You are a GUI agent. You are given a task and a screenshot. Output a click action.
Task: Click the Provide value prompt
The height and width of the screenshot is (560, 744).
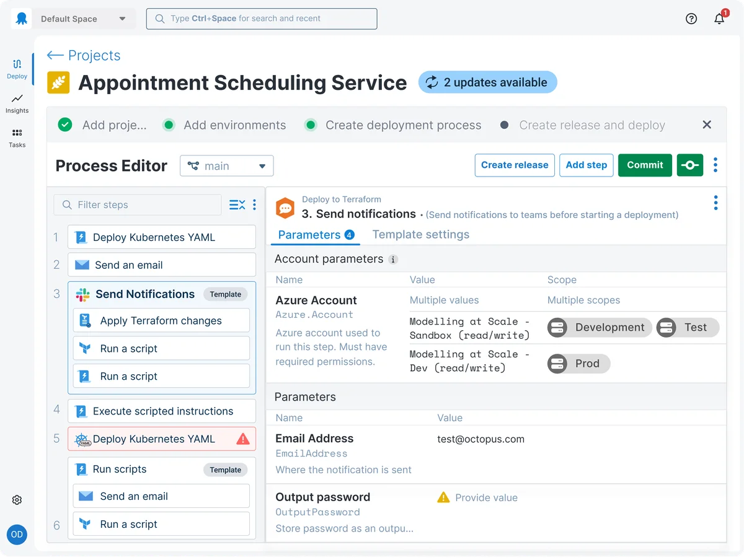pyautogui.click(x=486, y=497)
